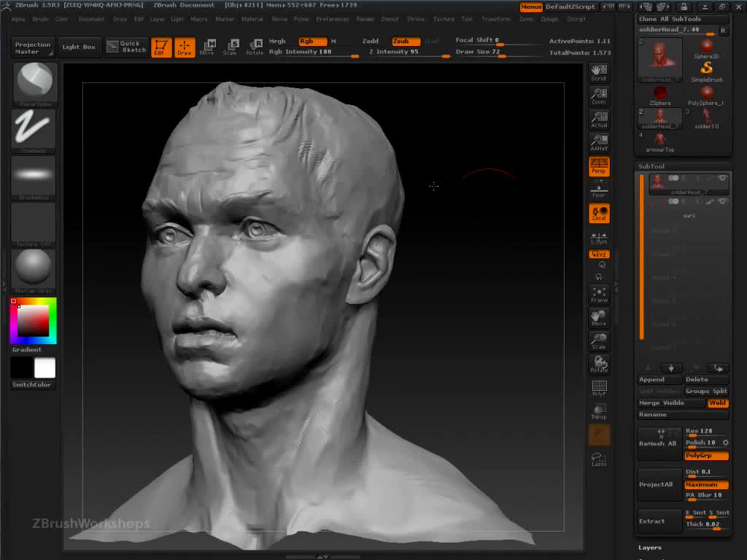Select the Draw tool in top shelf

(185, 47)
